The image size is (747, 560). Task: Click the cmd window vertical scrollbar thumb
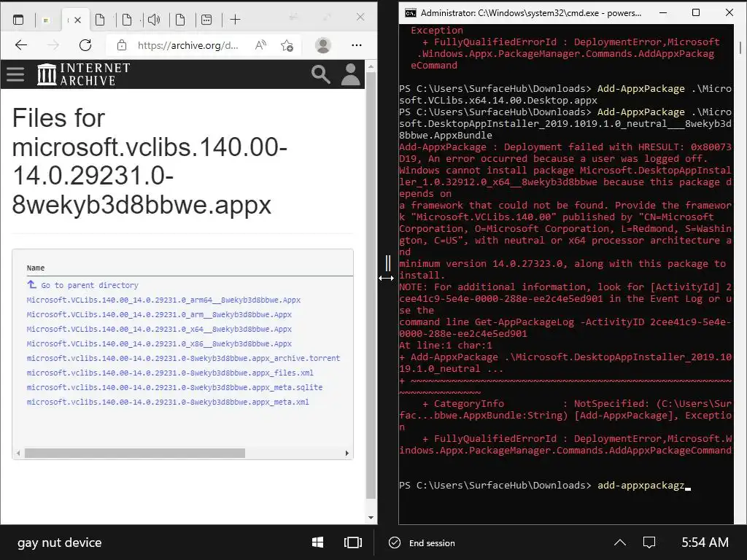coord(740,47)
